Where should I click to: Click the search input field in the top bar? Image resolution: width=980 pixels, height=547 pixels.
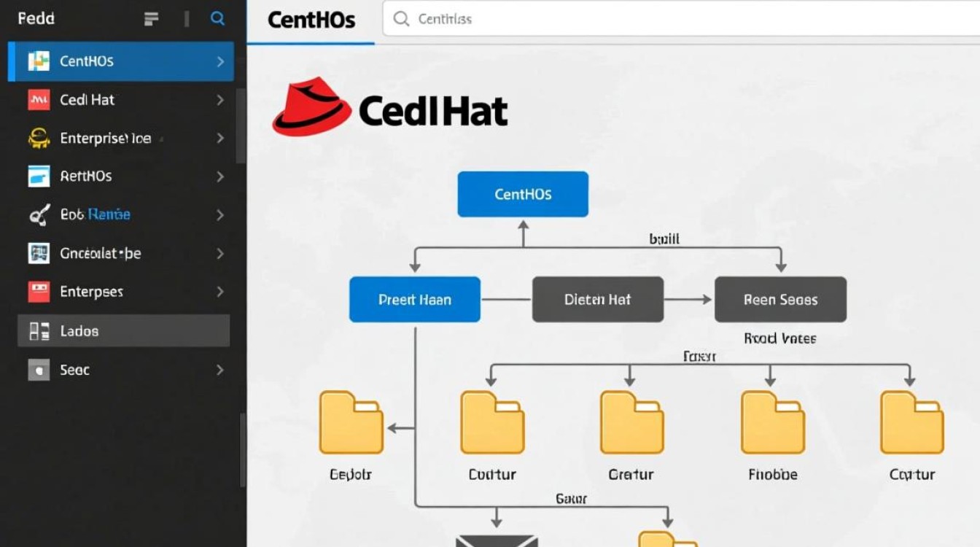[681, 19]
